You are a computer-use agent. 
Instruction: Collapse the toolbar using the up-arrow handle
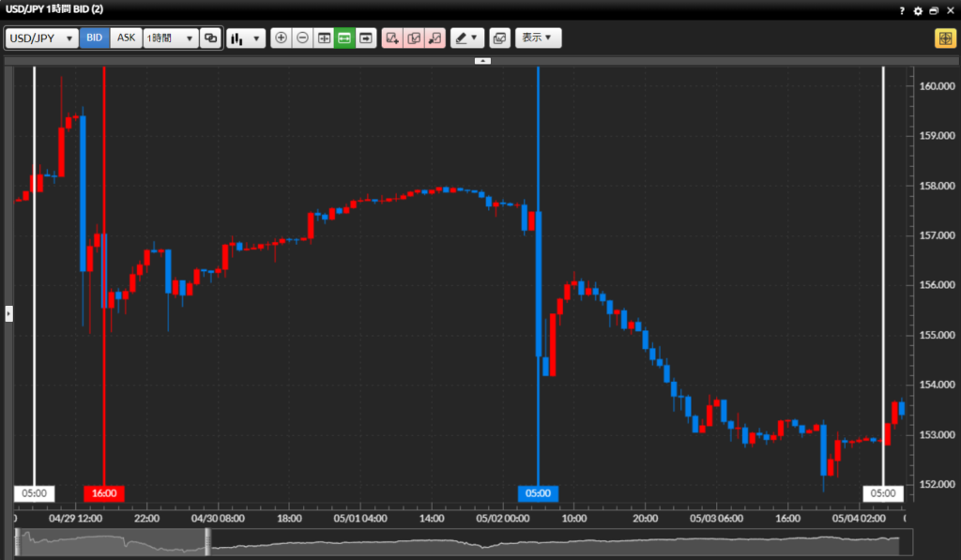[482, 60]
